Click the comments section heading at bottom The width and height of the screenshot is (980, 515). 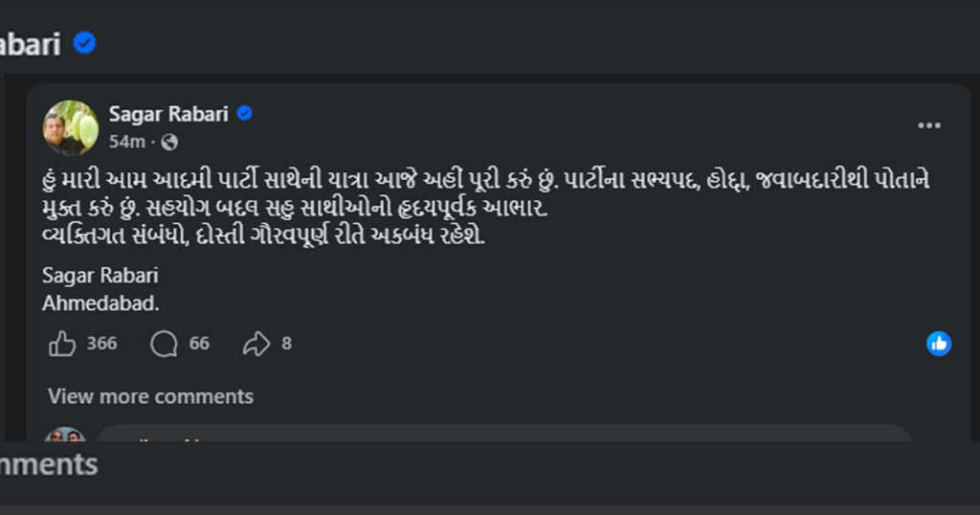pos(48,464)
